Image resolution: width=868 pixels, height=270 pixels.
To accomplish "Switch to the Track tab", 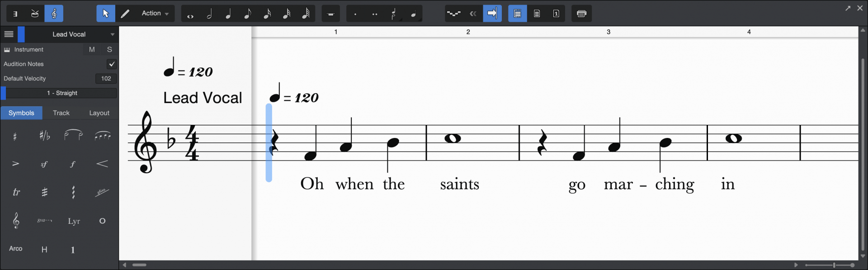I will coord(61,113).
